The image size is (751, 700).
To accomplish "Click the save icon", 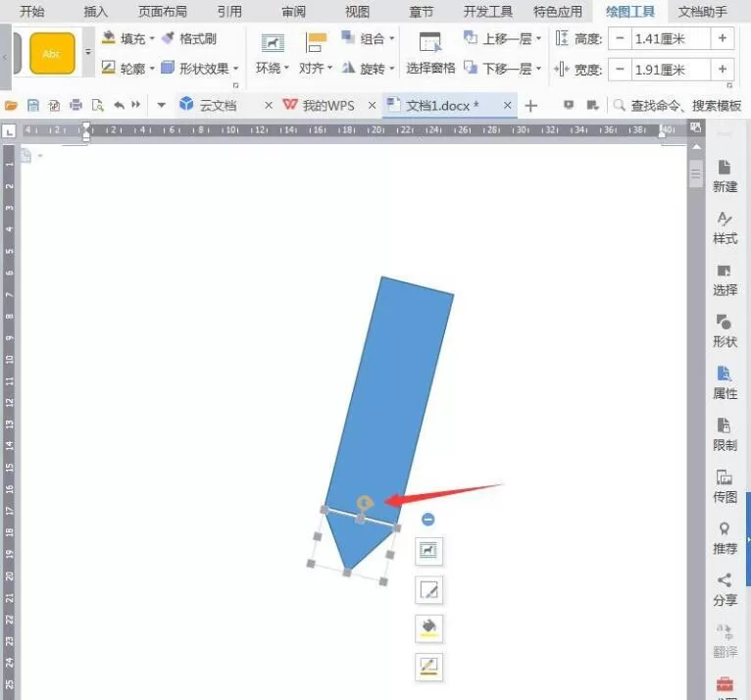I will click(x=33, y=105).
